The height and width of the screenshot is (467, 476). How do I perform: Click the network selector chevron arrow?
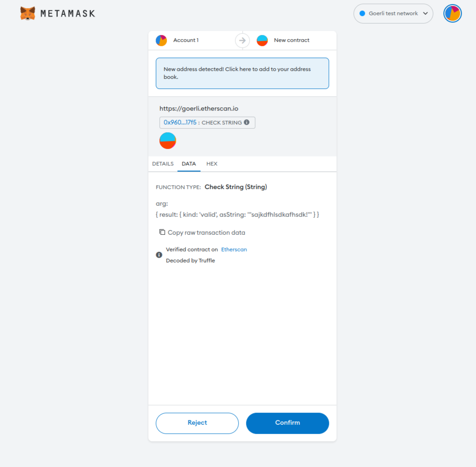(x=426, y=13)
